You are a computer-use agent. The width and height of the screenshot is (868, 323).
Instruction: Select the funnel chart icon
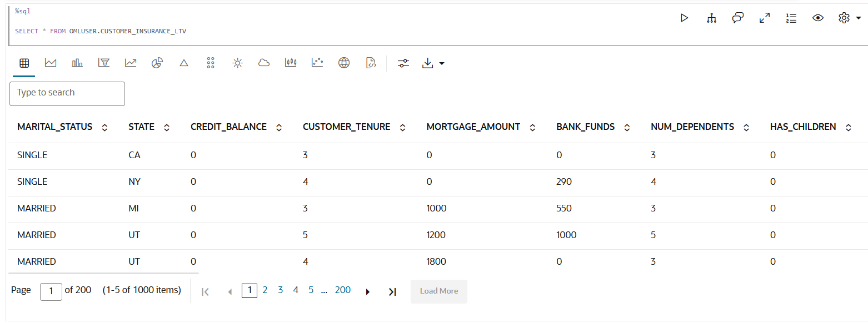[x=103, y=63]
